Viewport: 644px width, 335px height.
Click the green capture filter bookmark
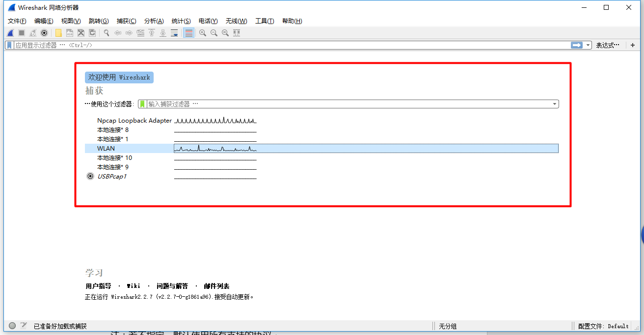click(x=142, y=104)
